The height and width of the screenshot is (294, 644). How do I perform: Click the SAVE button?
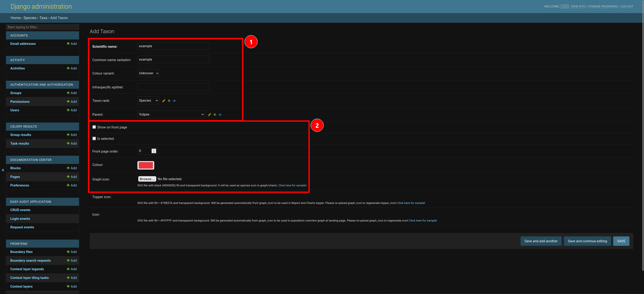point(621,241)
